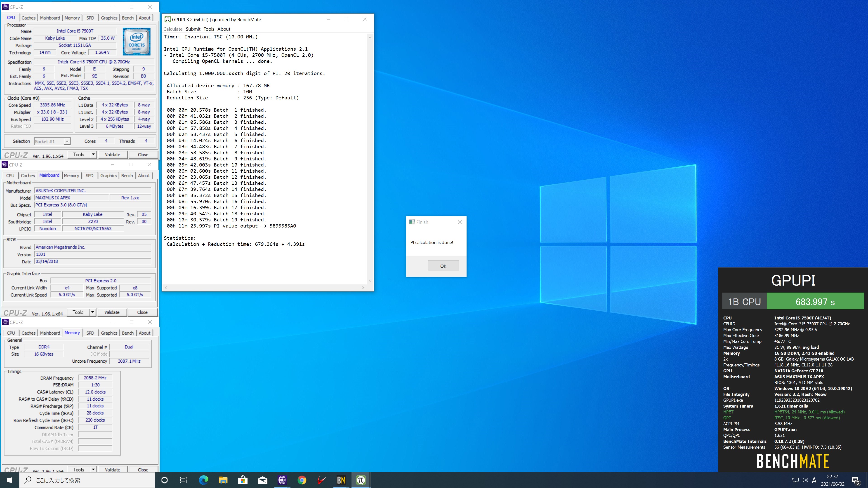Click the Cortana circle icon on taskbar
The height and width of the screenshot is (488, 868).
(x=164, y=480)
